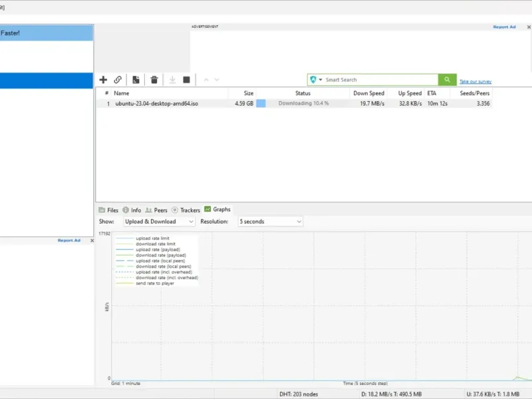Click Move Up Queue arrow icon
Image resolution: width=532 pixels, height=399 pixels.
click(x=206, y=80)
